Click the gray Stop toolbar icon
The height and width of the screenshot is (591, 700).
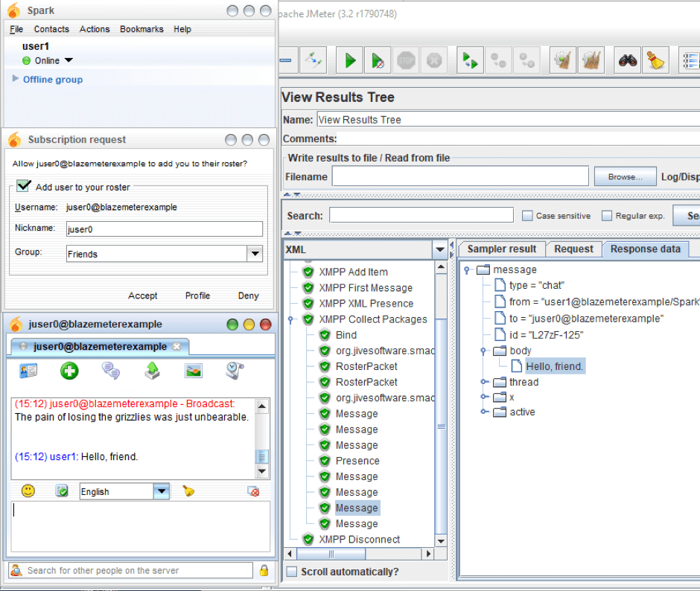406,60
